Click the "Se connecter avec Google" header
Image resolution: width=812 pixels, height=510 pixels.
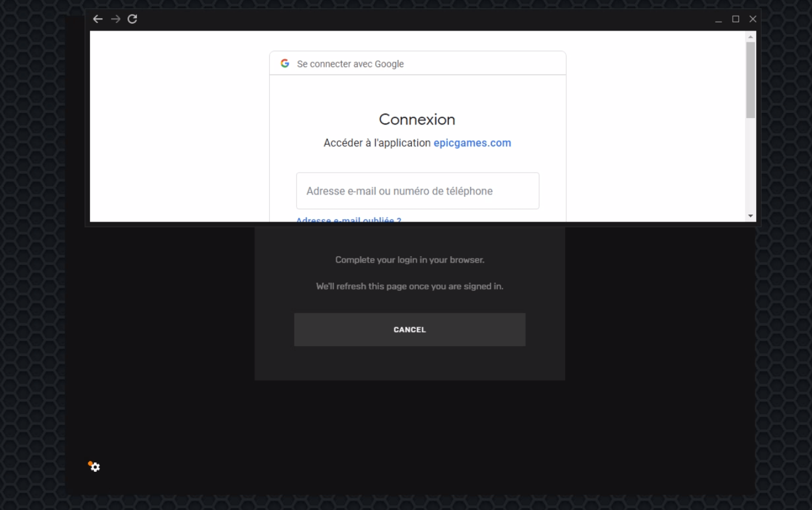coord(350,64)
